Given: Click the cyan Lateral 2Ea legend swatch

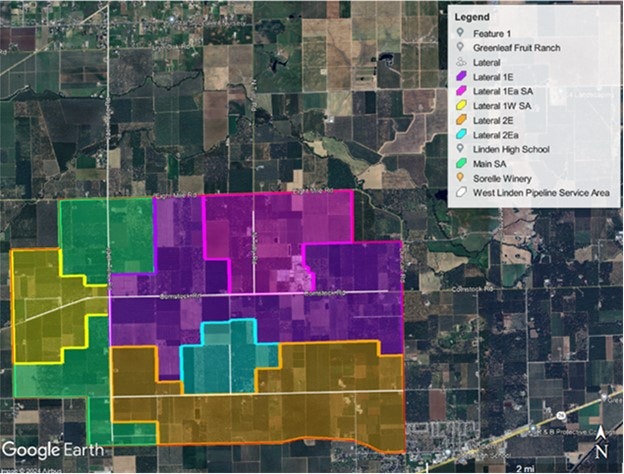Looking at the screenshot, I should coord(459,134).
